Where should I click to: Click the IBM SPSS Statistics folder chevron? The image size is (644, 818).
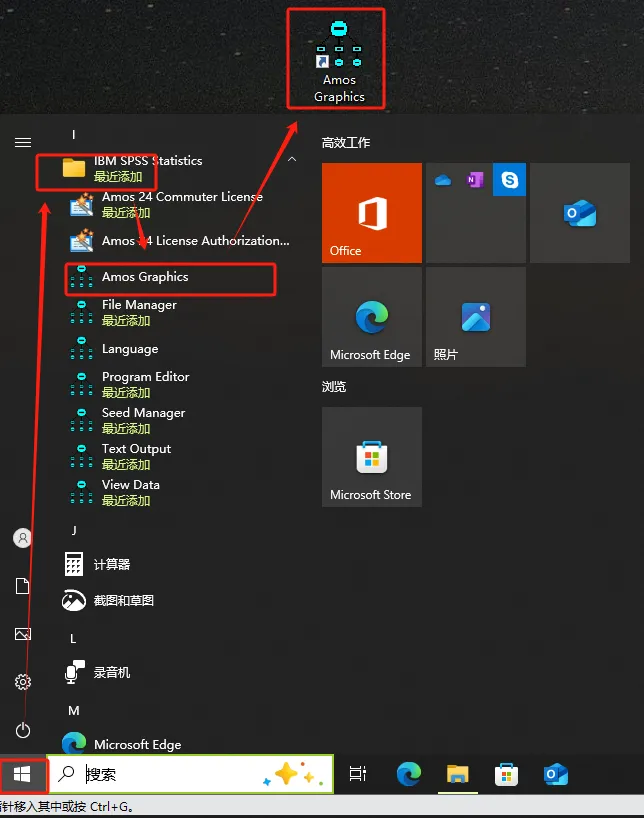pyautogui.click(x=292, y=159)
